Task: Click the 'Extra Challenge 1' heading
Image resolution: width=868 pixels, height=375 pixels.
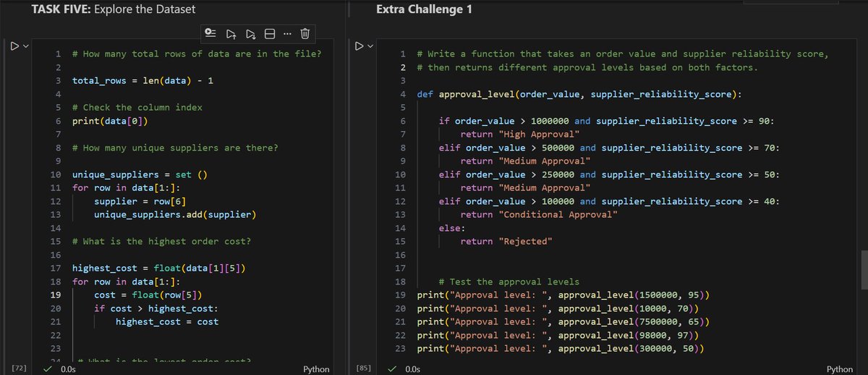Action: tap(424, 10)
